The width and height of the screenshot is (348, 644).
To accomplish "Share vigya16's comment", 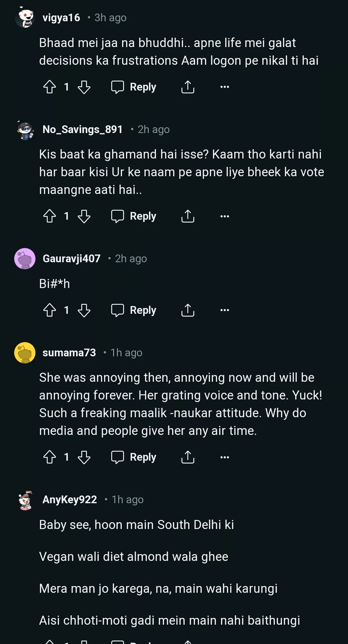I will pyautogui.click(x=188, y=87).
